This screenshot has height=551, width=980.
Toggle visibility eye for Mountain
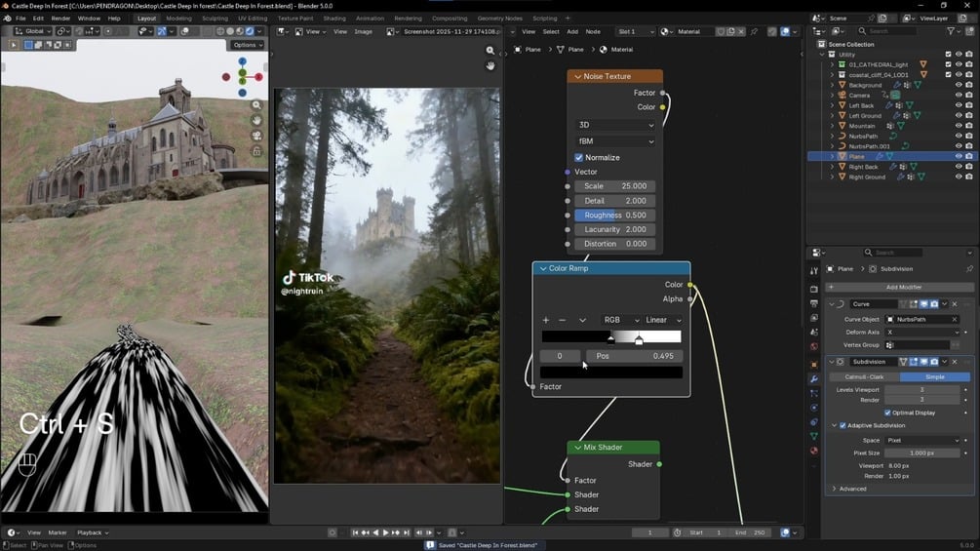(x=959, y=126)
